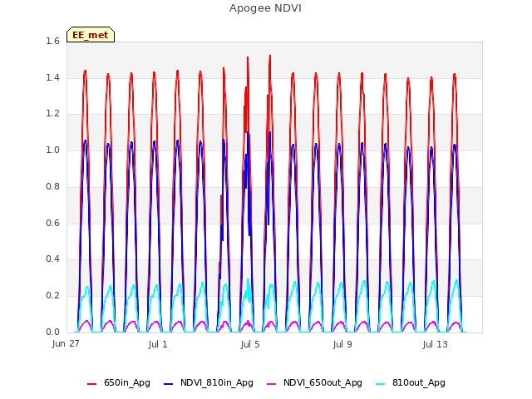Click the blue NDVI_810in_Apg legend swatch
This screenshot has width=532, height=399.
pyautogui.click(x=168, y=384)
